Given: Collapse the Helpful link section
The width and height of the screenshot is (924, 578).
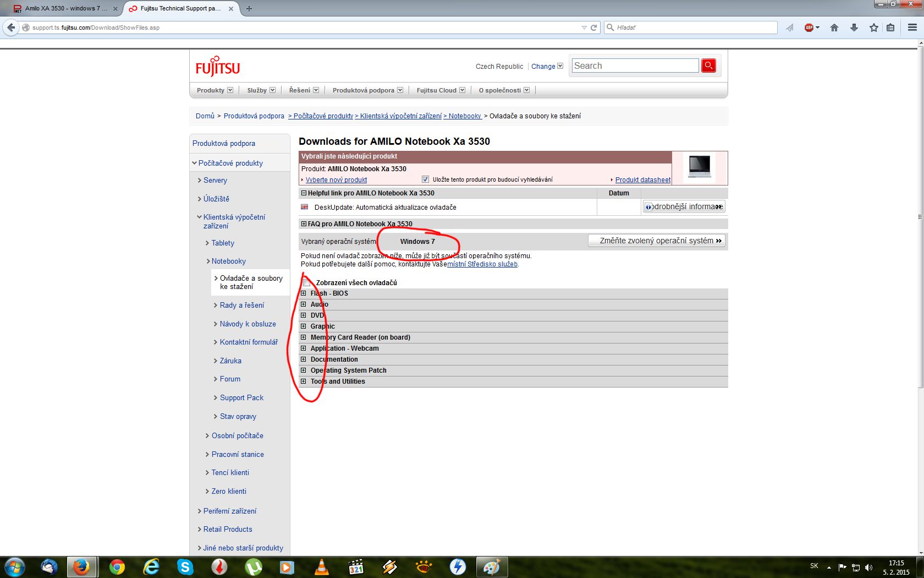Looking at the screenshot, I should 304,193.
